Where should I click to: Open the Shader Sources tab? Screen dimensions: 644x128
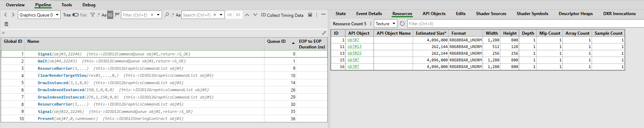click(491, 14)
